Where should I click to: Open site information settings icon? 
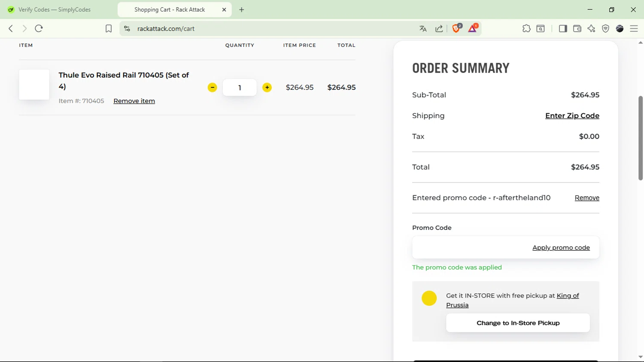pyautogui.click(x=127, y=28)
